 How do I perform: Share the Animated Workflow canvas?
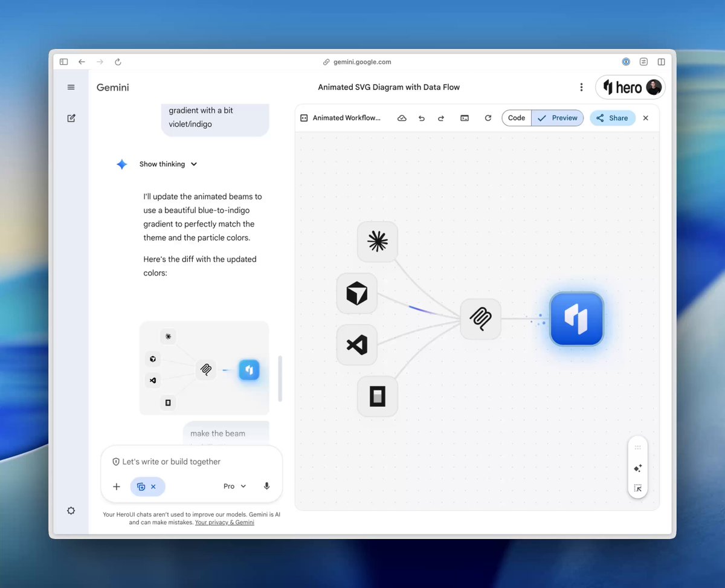612,118
